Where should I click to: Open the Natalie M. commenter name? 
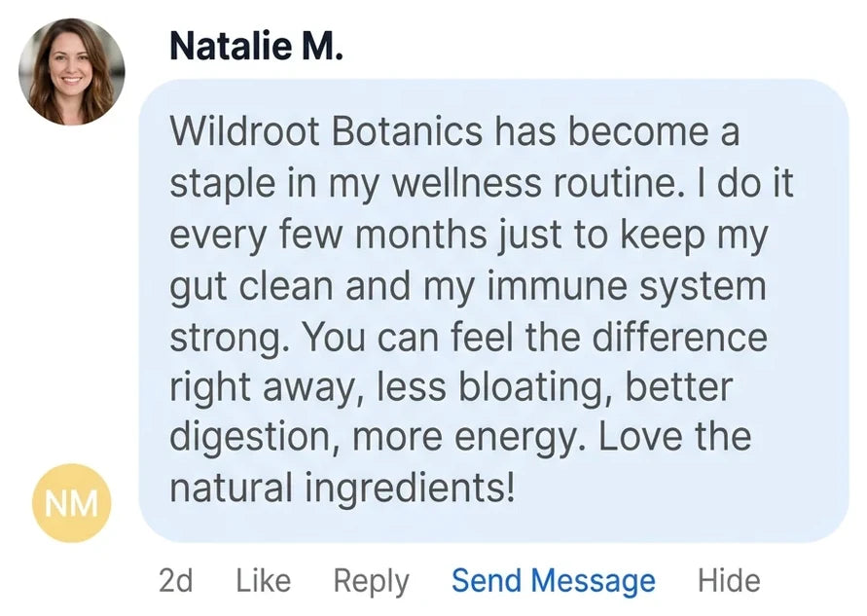click(257, 46)
